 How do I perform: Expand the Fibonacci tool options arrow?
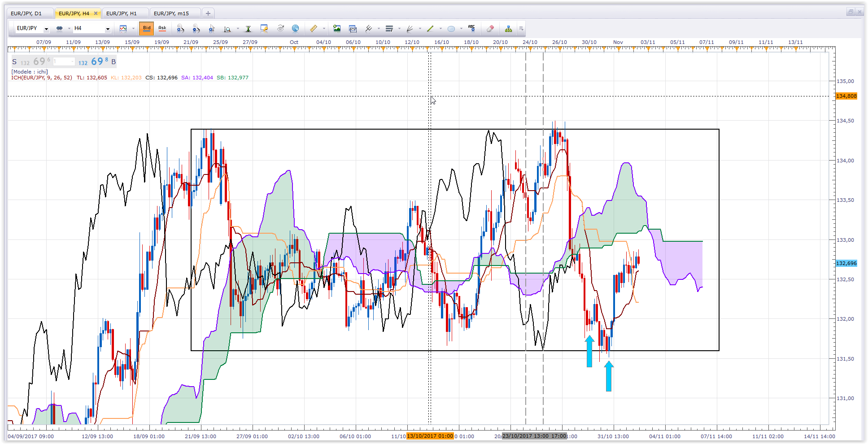coord(399,29)
